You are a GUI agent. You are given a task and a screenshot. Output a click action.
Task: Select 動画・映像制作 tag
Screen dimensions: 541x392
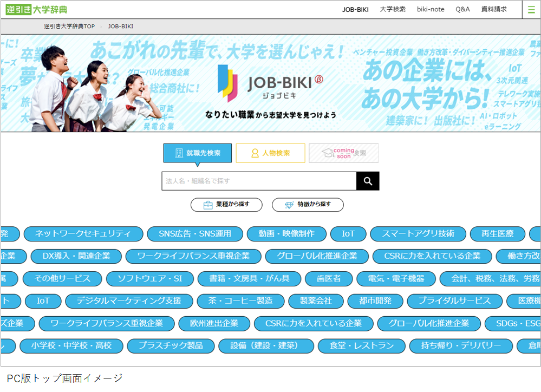tap(286, 234)
